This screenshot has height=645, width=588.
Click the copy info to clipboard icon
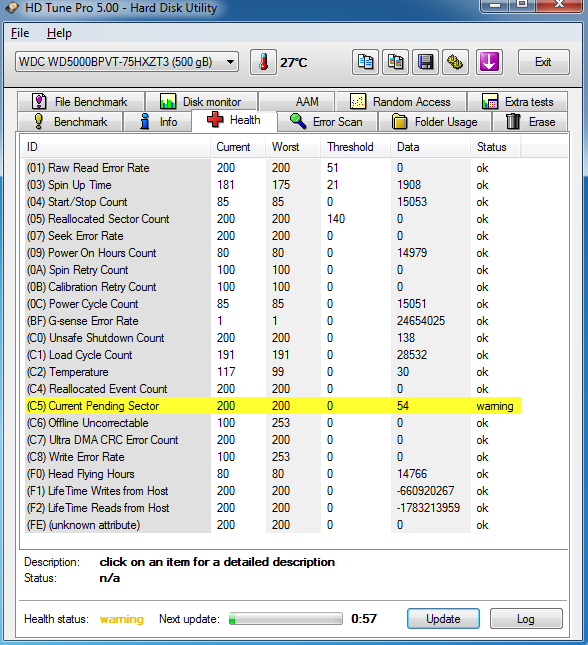click(x=365, y=63)
